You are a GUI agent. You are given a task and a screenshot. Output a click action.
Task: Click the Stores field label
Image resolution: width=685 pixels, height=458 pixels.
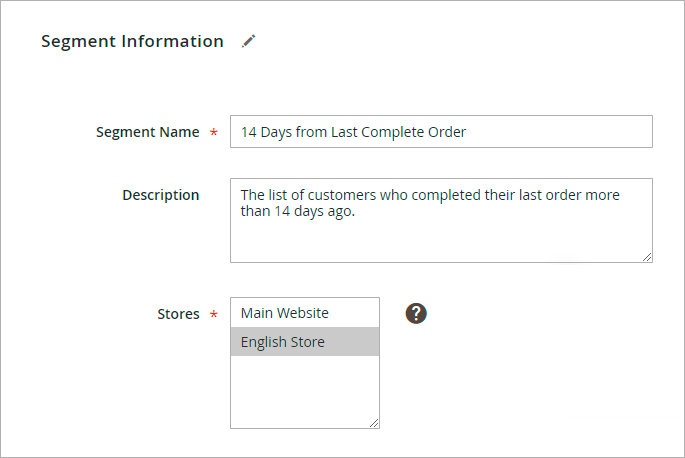(x=178, y=314)
